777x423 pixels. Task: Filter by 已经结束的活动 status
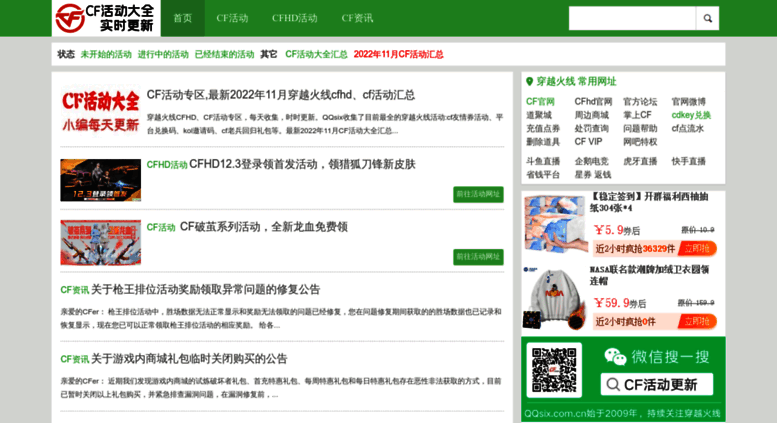[x=224, y=54]
